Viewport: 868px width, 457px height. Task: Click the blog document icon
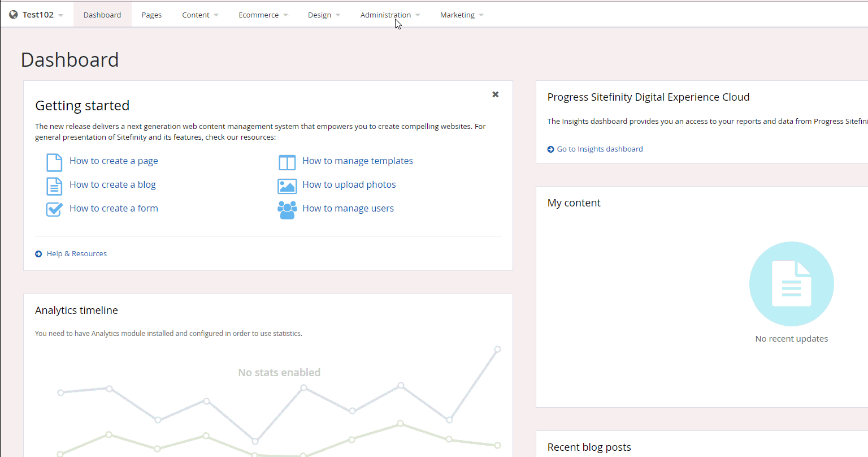(54, 186)
